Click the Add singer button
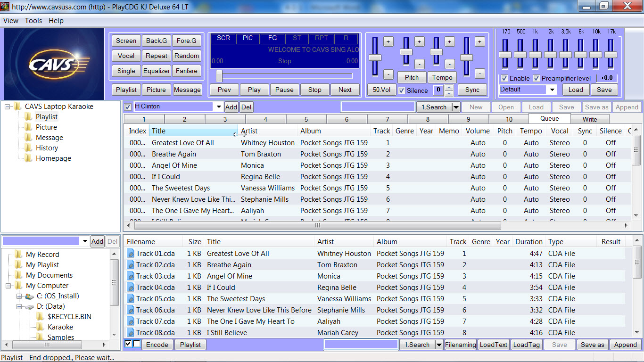 [231, 107]
